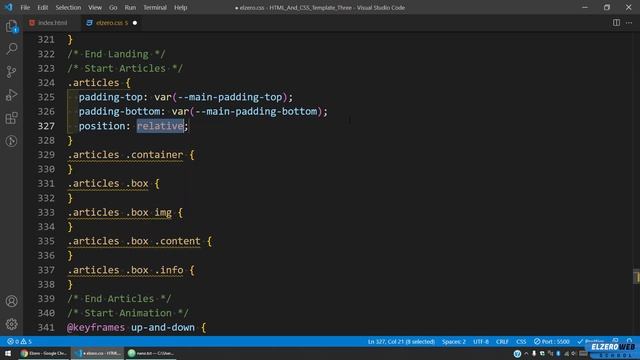The width and height of the screenshot is (640, 360).
Task: Click the Split Editor Right icon
Action: [x=616, y=23]
